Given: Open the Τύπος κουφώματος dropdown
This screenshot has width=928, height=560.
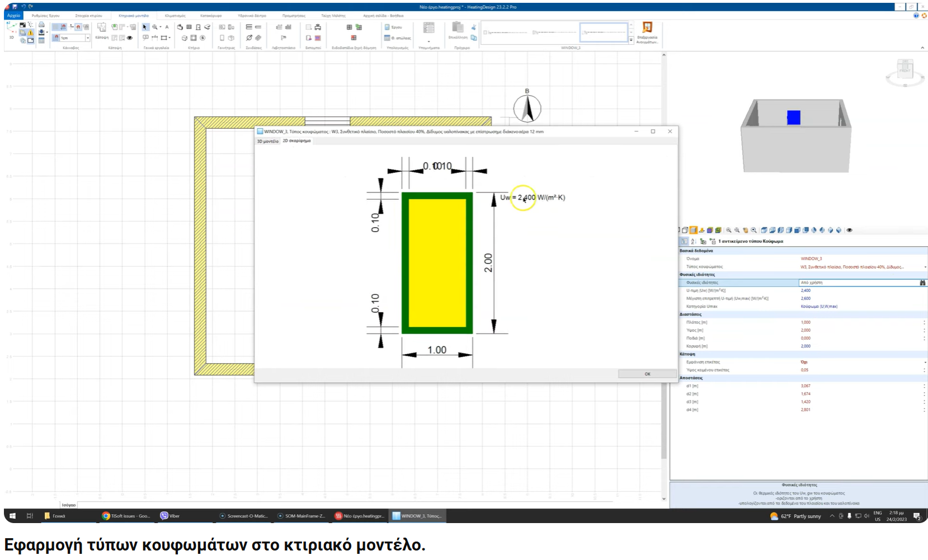Looking at the screenshot, I should click(924, 267).
